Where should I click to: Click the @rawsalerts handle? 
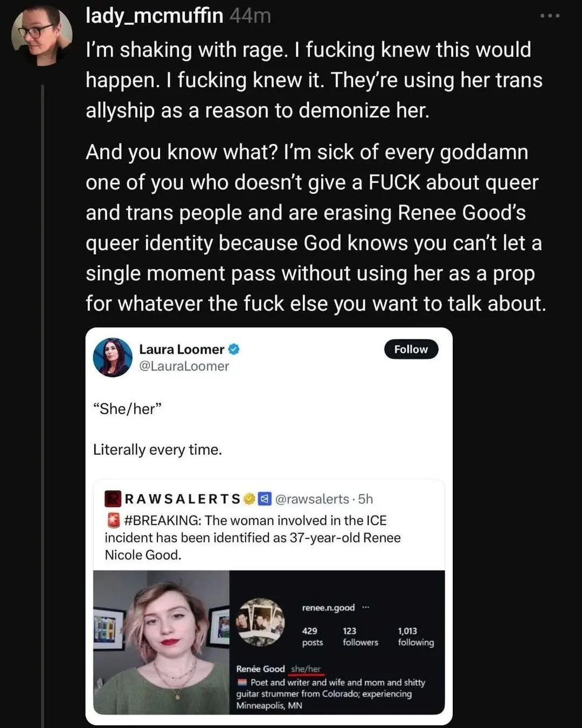tap(312, 499)
